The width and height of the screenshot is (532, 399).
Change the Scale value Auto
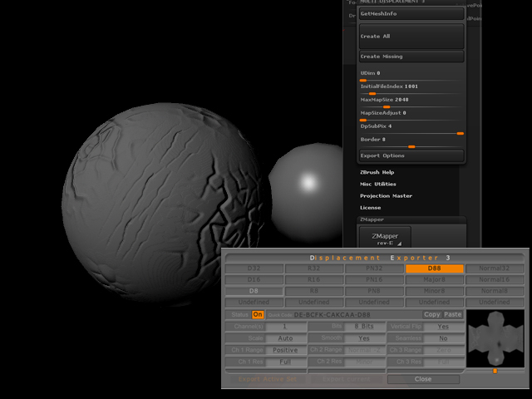pyautogui.click(x=285, y=338)
